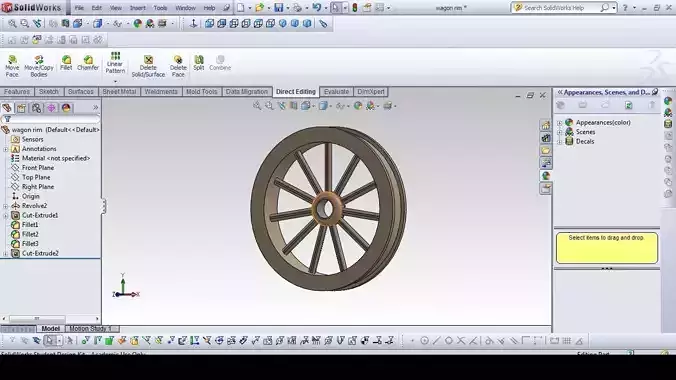Screen dimensions: 676x380
Task: Click the Undo icon
Action: (x=317, y=8)
